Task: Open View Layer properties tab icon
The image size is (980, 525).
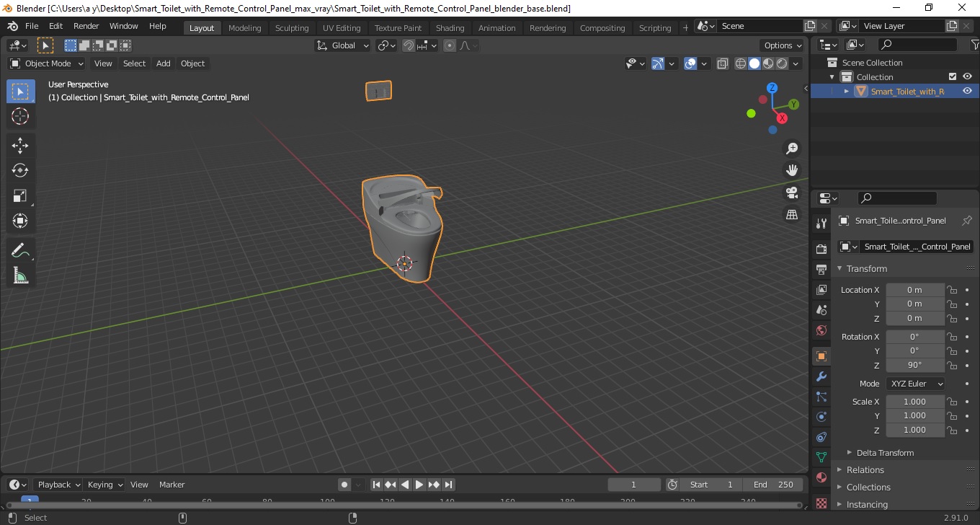Action: tap(821, 289)
